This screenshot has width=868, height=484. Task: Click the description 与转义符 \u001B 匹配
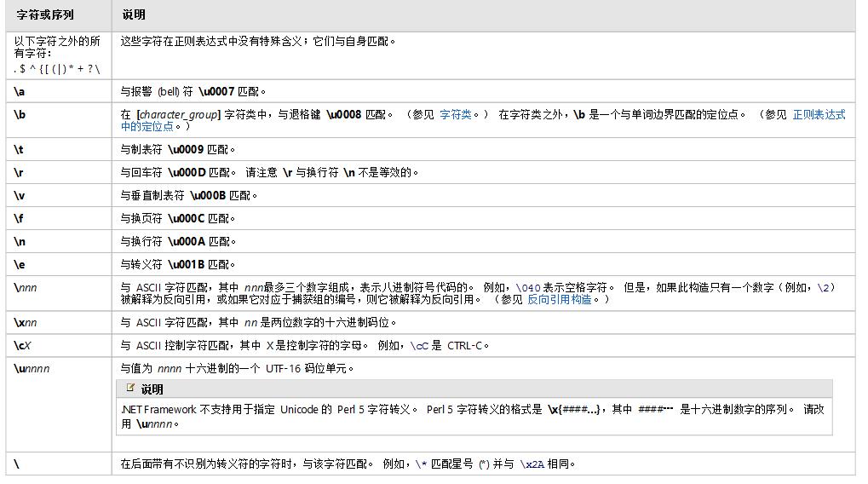coord(178,265)
